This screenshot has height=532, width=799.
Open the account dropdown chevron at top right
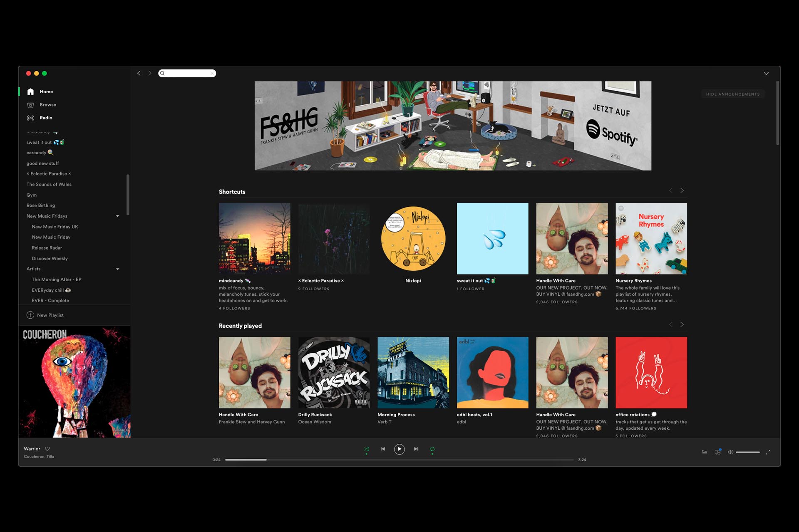[x=766, y=73]
